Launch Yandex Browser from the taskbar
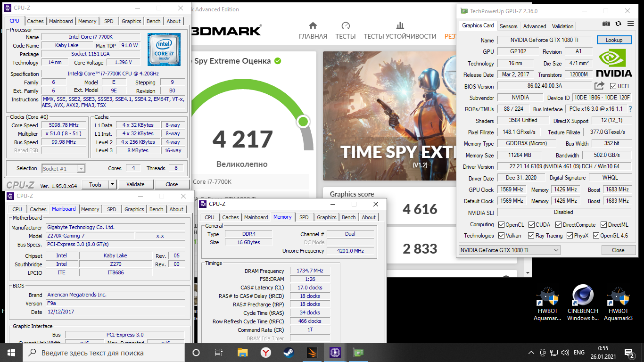The width and height of the screenshot is (644, 362). click(266, 352)
